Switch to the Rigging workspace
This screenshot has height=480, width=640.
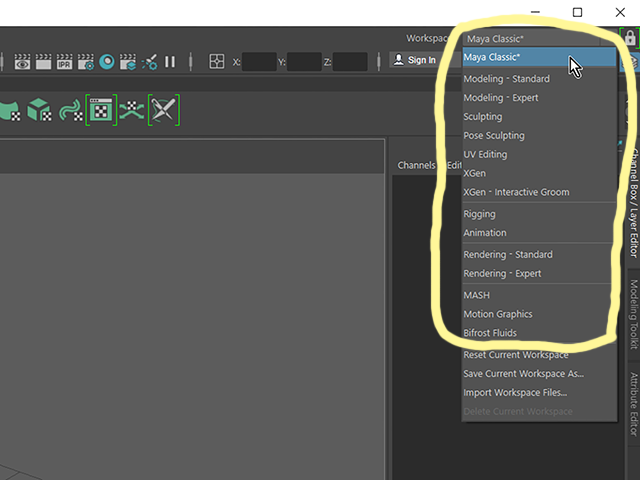(539, 214)
